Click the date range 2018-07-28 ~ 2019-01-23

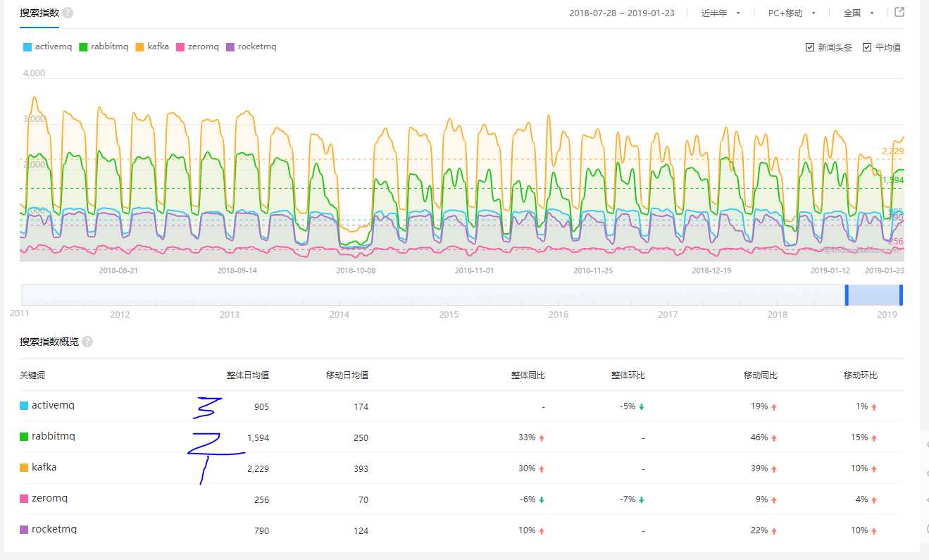[621, 13]
